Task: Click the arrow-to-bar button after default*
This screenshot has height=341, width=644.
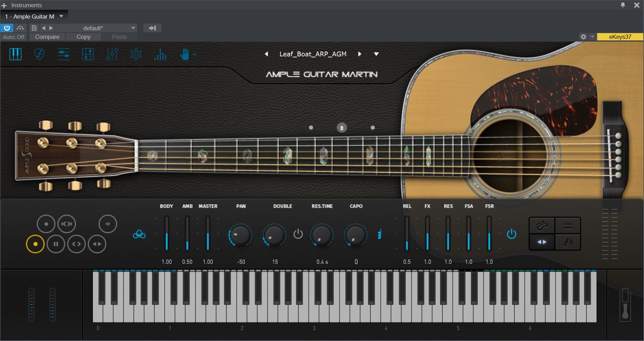Action: pyautogui.click(x=153, y=28)
